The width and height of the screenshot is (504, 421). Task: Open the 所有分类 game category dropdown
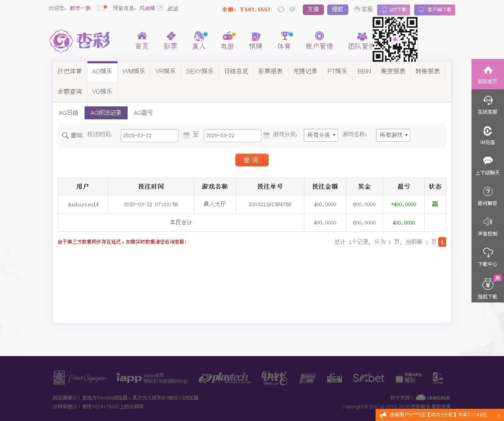point(321,135)
